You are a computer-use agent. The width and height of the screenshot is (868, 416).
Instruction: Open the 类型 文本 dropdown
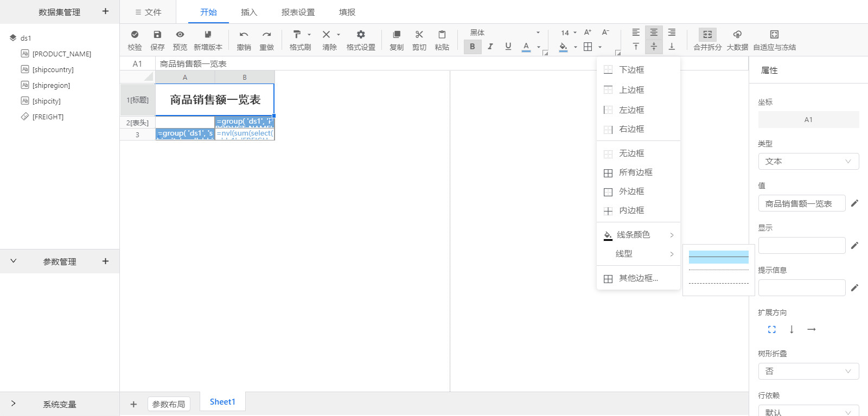pyautogui.click(x=808, y=161)
